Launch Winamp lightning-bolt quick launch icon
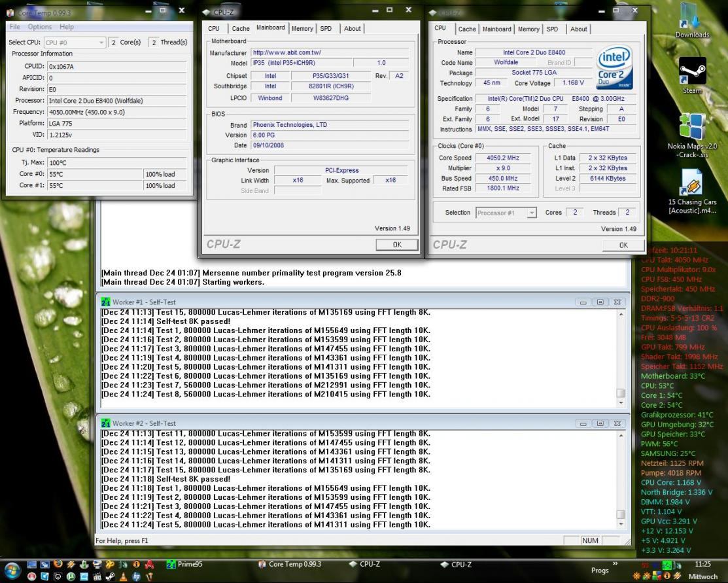The width and height of the screenshot is (728, 583). pyautogui.click(x=71, y=565)
